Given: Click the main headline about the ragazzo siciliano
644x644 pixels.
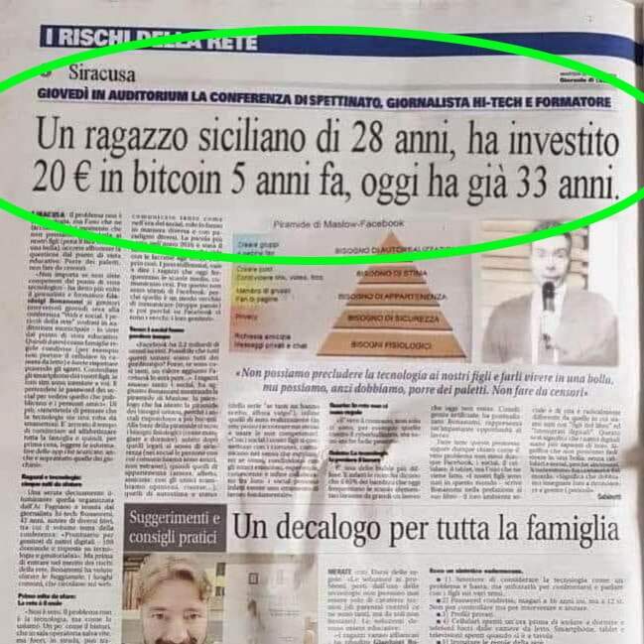Looking at the screenshot, I should point(325,160).
